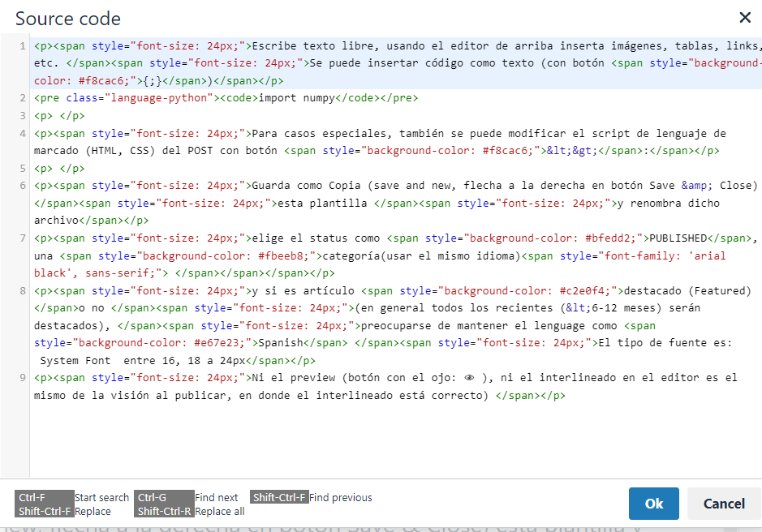Image resolution: width=762 pixels, height=532 pixels.
Task: Click the '{;}' text in line 1
Action: pyautogui.click(x=153, y=80)
